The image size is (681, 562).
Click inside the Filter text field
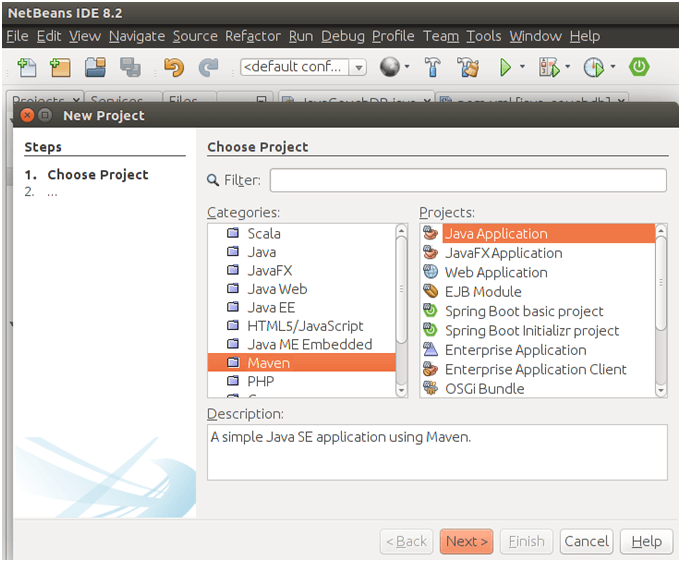(x=468, y=180)
